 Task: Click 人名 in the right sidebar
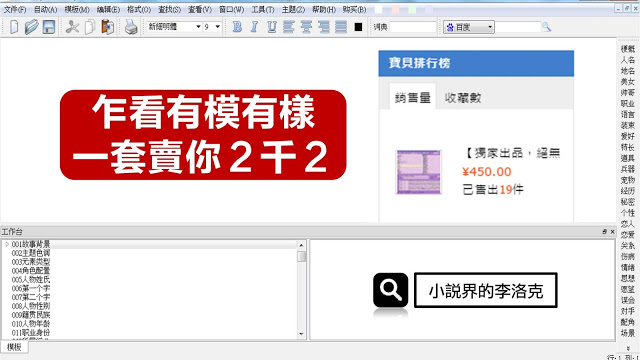click(628, 60)
